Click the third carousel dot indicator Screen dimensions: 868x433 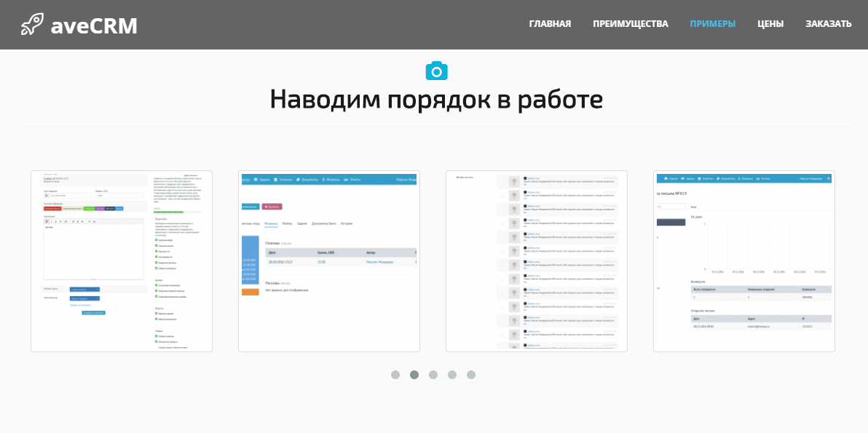433,375
